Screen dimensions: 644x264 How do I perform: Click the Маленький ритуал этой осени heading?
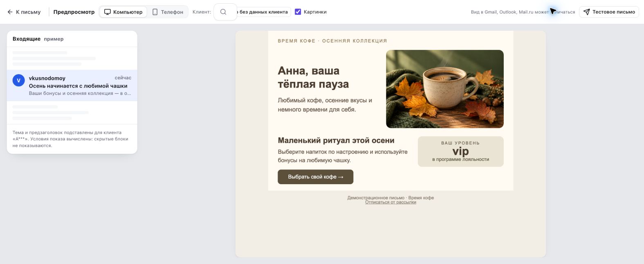336,140
